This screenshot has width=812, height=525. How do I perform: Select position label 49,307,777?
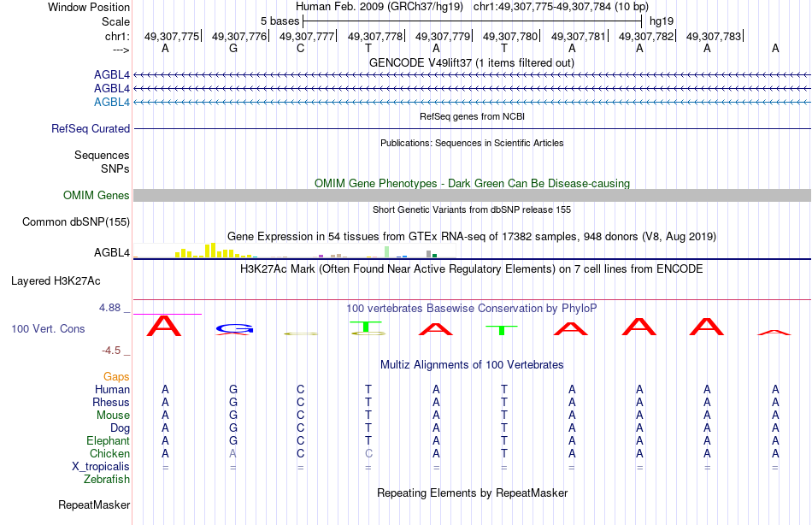(307, 36)
